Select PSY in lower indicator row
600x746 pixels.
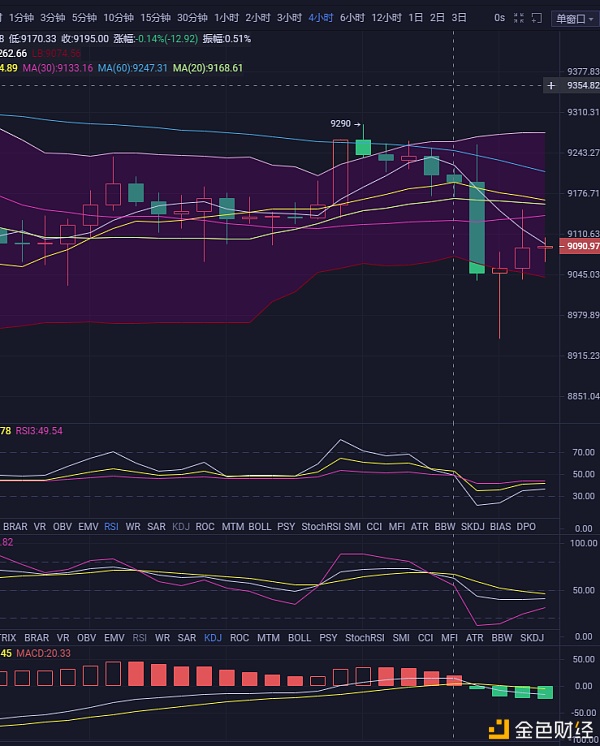328,638
